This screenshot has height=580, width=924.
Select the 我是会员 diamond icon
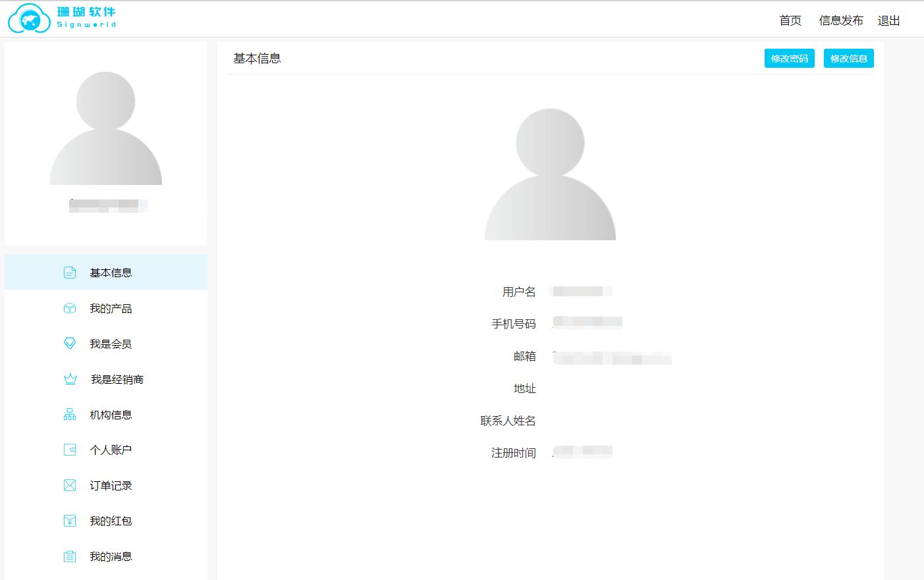click(69, 343)
